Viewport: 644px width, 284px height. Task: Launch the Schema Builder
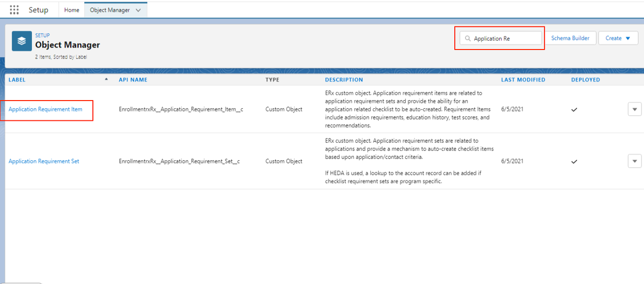pyautogui.click(x=570, y=38)
